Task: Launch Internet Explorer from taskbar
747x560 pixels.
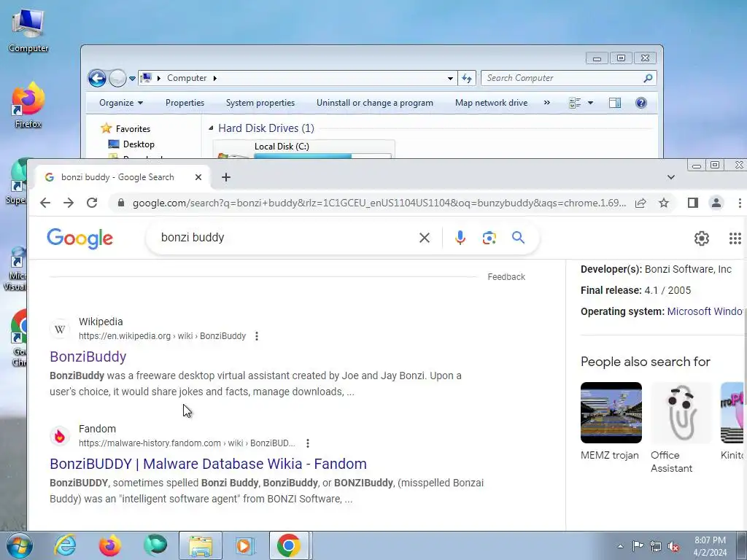Action: coord(65,545)
